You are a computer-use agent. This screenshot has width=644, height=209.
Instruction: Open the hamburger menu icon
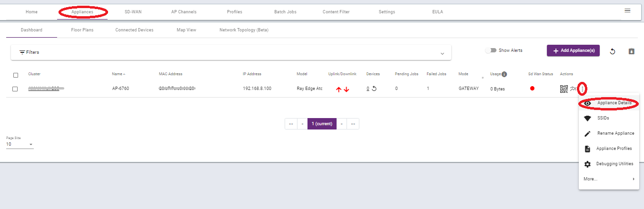coord(627,10)
